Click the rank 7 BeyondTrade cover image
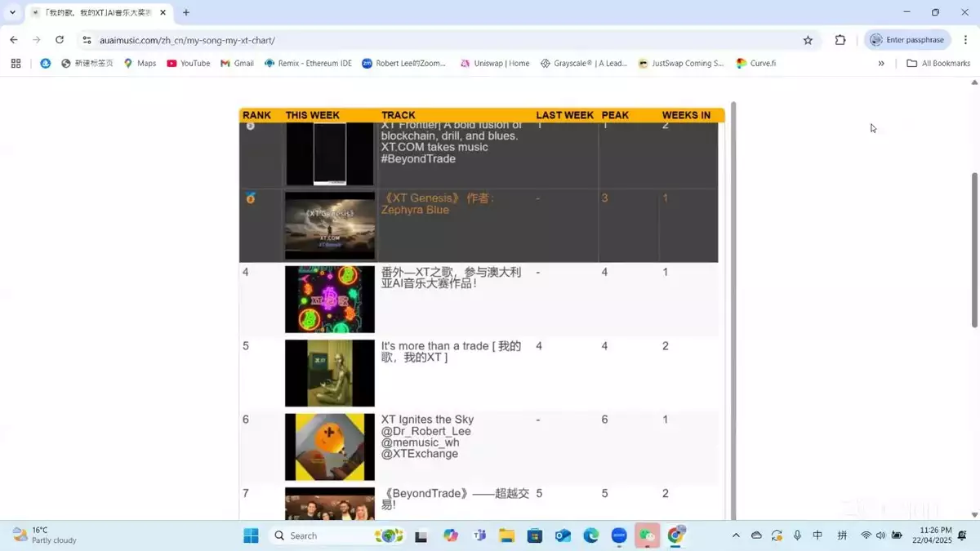This screenshot has height=551, width=980. pyautogui.click(x=330, y=504)
